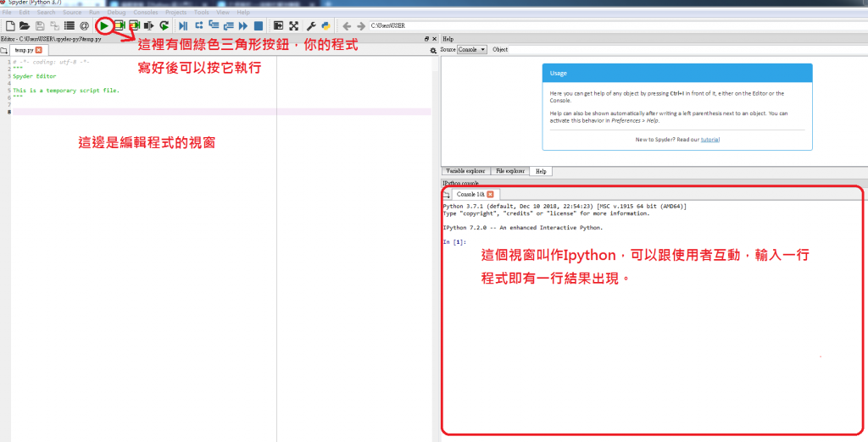Screen dimensions: 868x442
Task: Undock the Editor pane
Action: [x=427, y=39]
